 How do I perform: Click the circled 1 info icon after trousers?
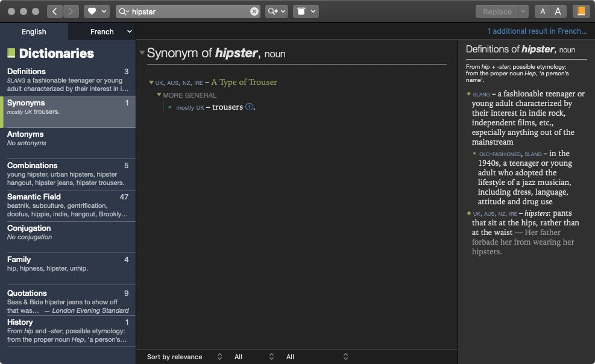pyautogui.click(x=249, y=107)
